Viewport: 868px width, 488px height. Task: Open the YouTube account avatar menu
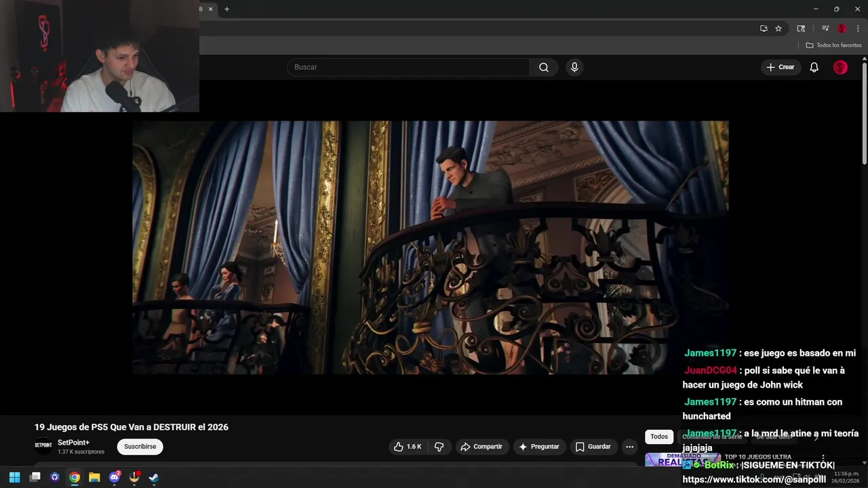point(840,67)
